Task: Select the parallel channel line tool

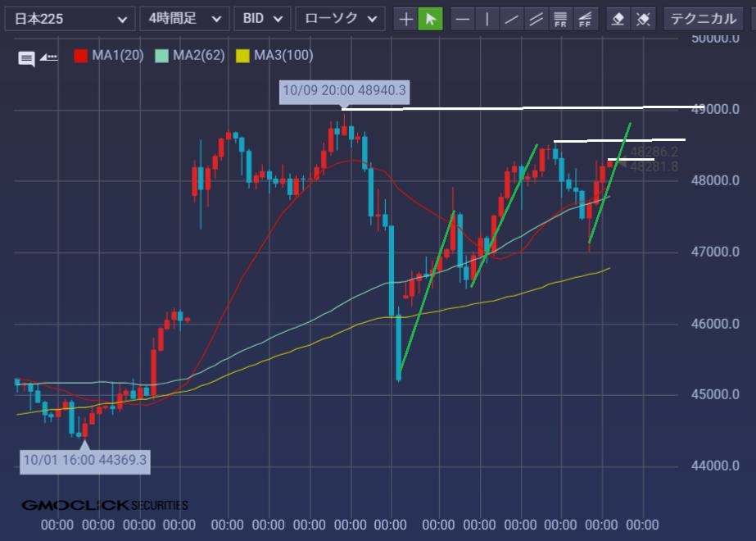Action: 536,18
